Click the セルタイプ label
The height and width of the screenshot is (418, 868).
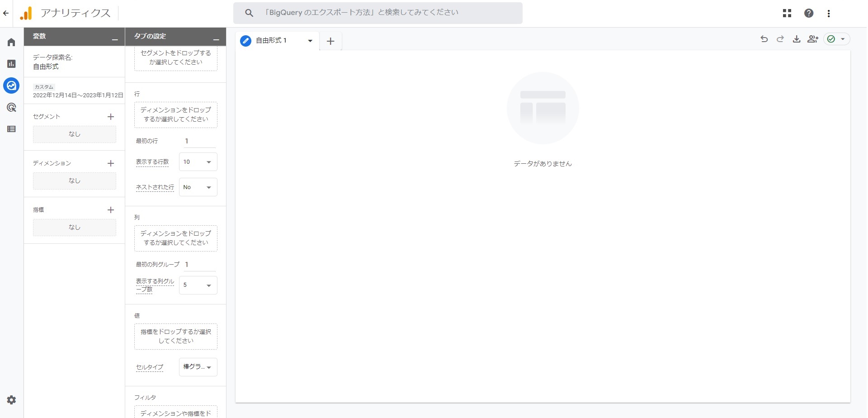coord(150,367)
